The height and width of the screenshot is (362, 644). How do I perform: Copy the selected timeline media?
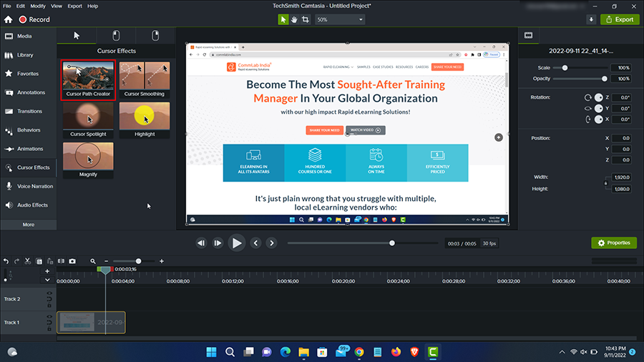[39, 261]
